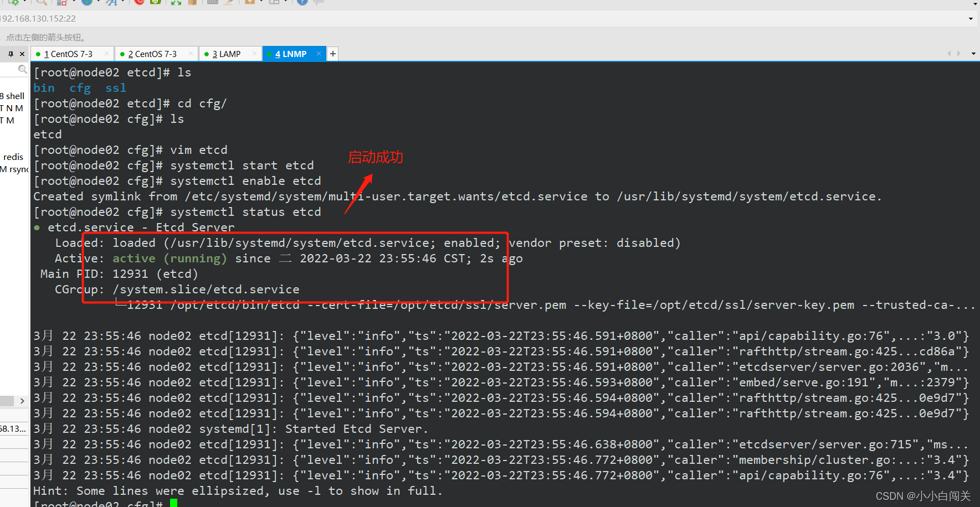Close the active '4 LNMP' tab

pyautogui.click(x=319, y=54)
